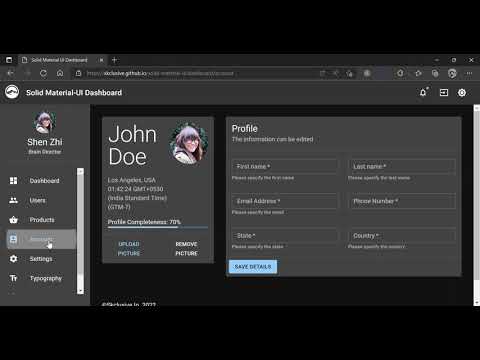Click the logout icon in the header
480x360 pixels.
[x=444, y=92]
